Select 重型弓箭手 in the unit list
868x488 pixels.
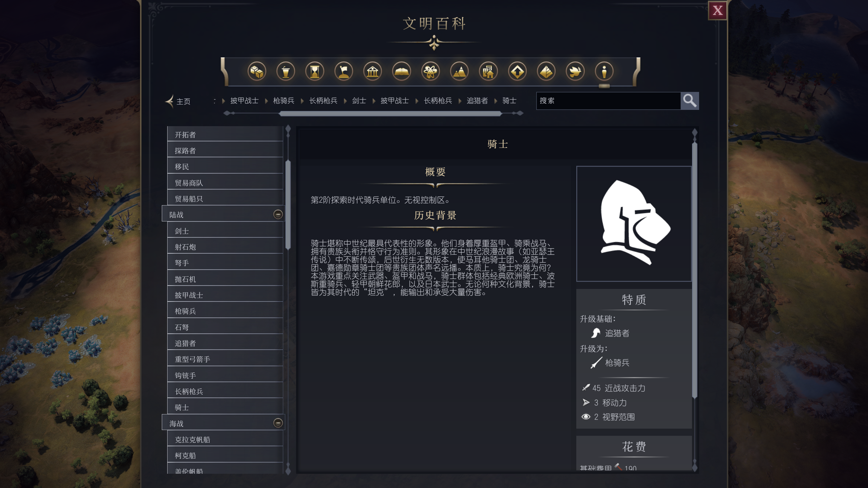225,359
